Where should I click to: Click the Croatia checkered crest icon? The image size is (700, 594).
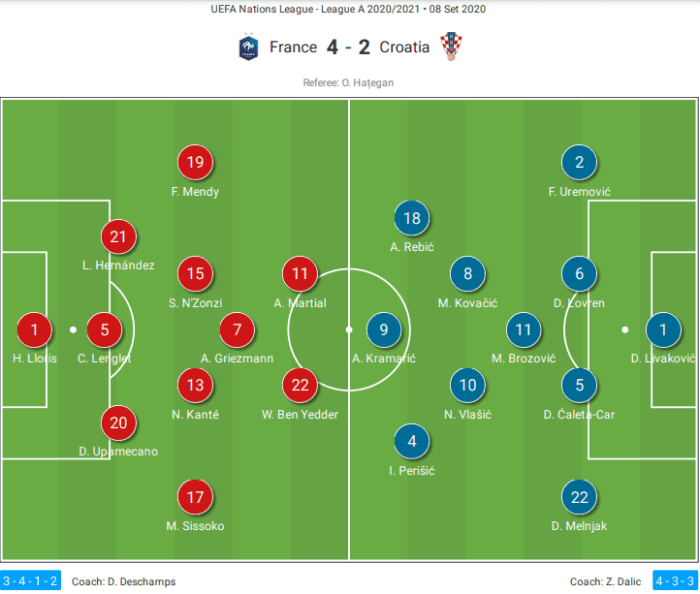coord(451,46)
